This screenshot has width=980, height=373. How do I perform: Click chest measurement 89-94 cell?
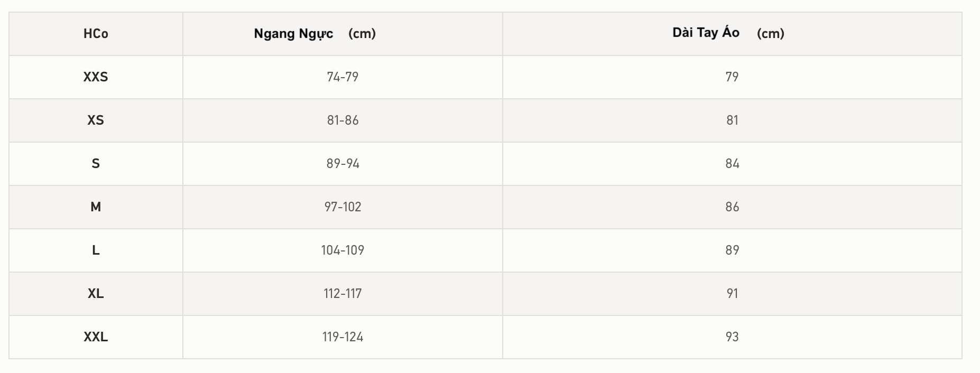point(343,164)
